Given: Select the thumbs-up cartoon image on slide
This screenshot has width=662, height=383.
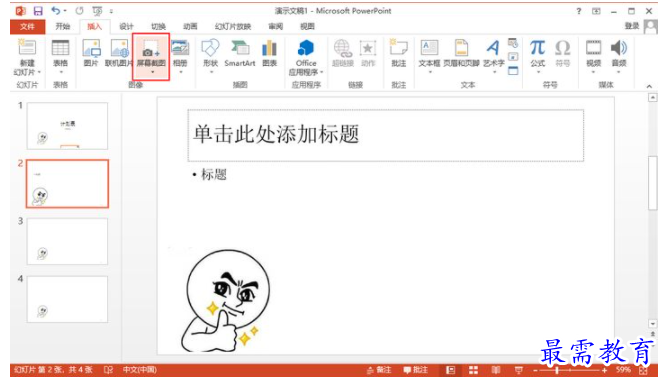Looking at the screenshot, I should pos(226,301).
